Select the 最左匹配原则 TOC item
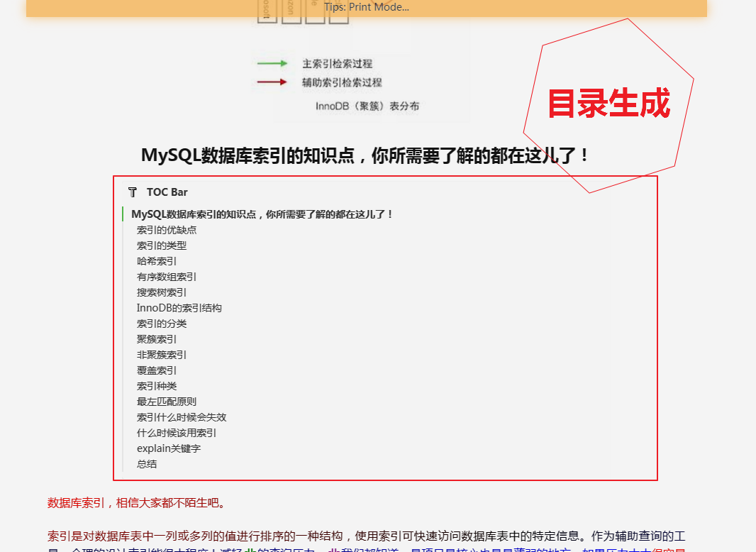 coord(166,401)
